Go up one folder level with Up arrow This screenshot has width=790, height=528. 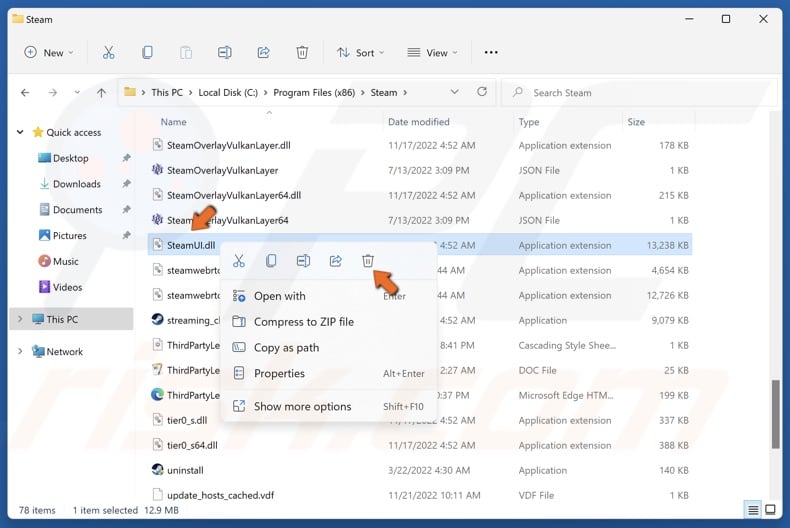point(101,93)
